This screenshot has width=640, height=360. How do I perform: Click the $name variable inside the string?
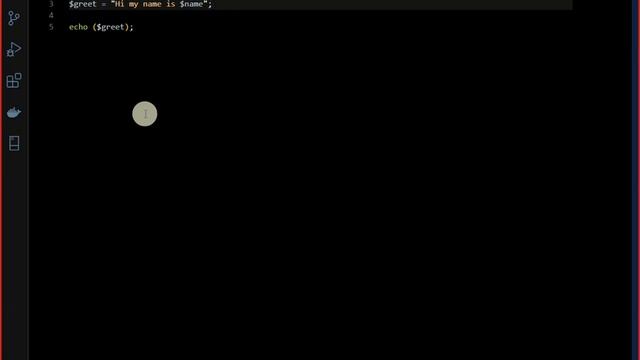coord(191,4)
